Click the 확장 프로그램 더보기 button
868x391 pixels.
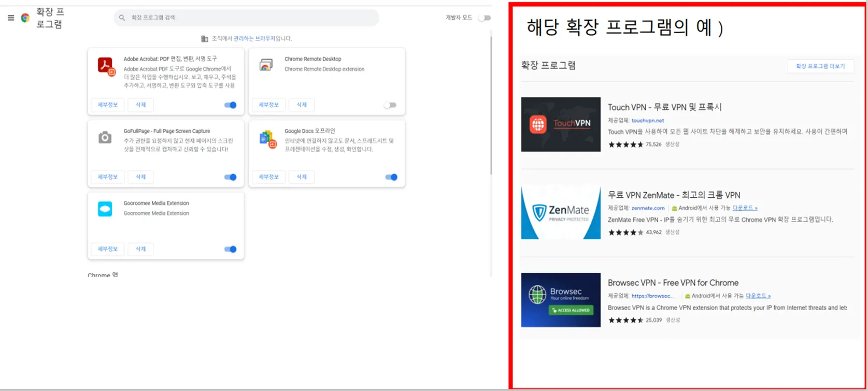click(x=820, y=66)
